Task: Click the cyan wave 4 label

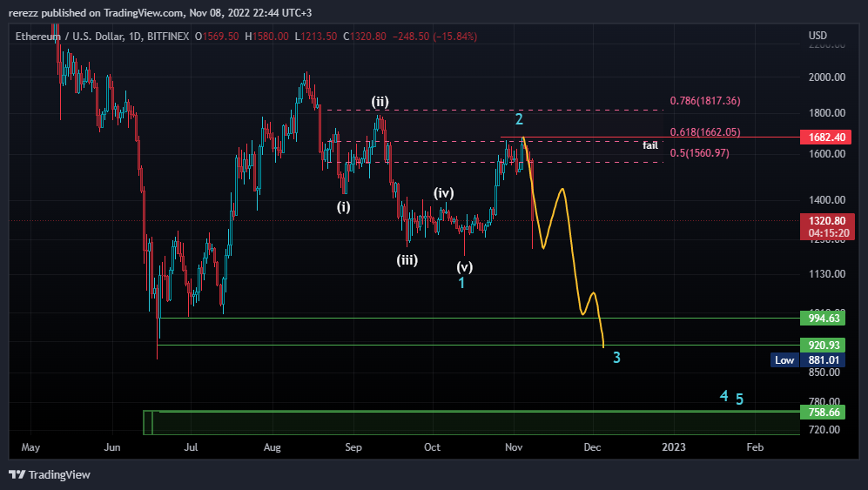Action: pyautogui.click(x=723, y=395)
